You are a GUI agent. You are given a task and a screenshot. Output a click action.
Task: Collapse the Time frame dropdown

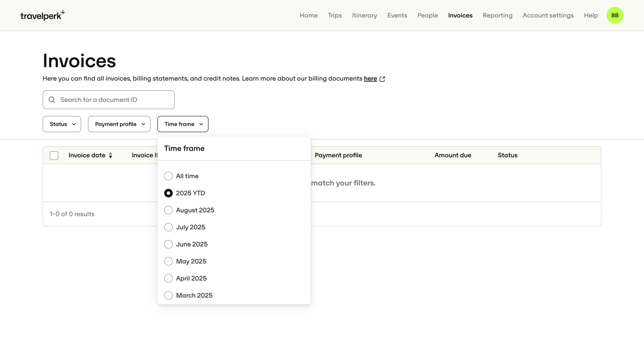click(183, 124)
